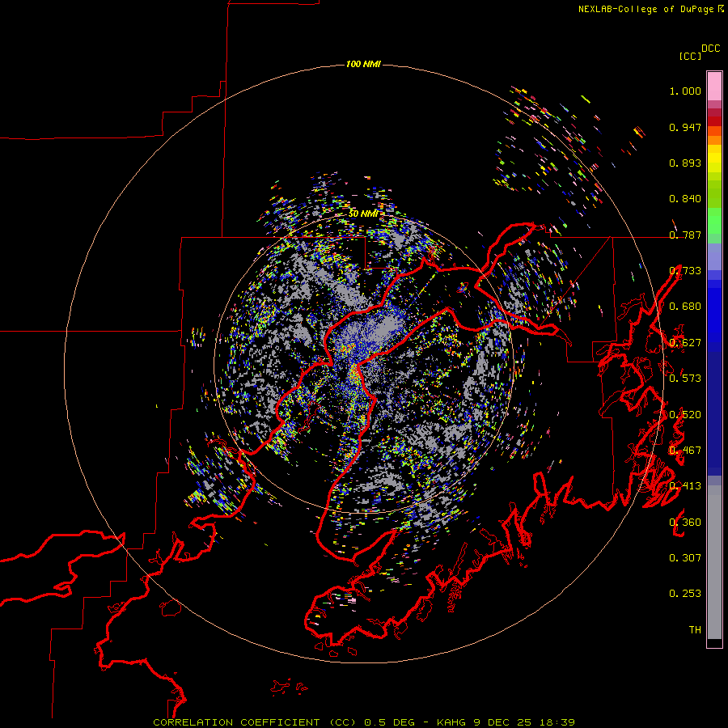The width and height of the screenshot is (728, 728).
Task: Click the 0.680 scale value
Action: [x=685, y=307]
